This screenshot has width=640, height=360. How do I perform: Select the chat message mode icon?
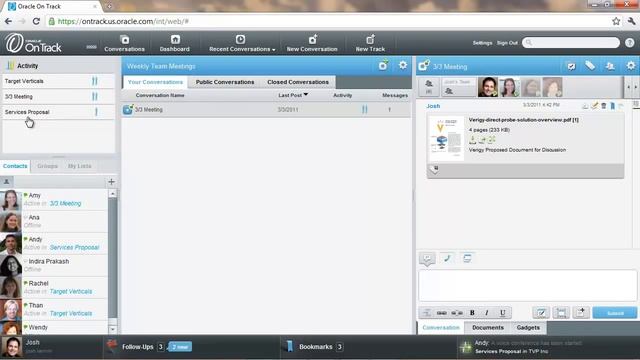pos(427,258)
